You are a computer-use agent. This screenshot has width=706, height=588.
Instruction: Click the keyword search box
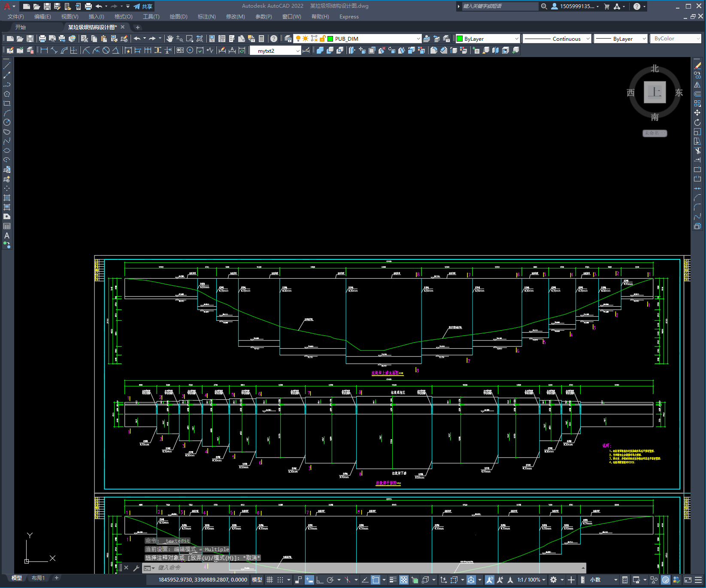(500, 6)
